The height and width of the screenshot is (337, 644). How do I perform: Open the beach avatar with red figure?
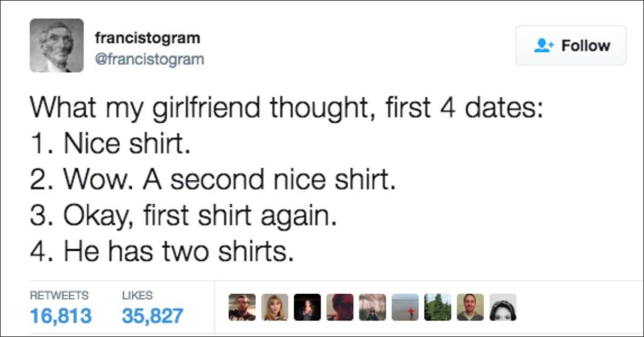(x=405, y=308)
